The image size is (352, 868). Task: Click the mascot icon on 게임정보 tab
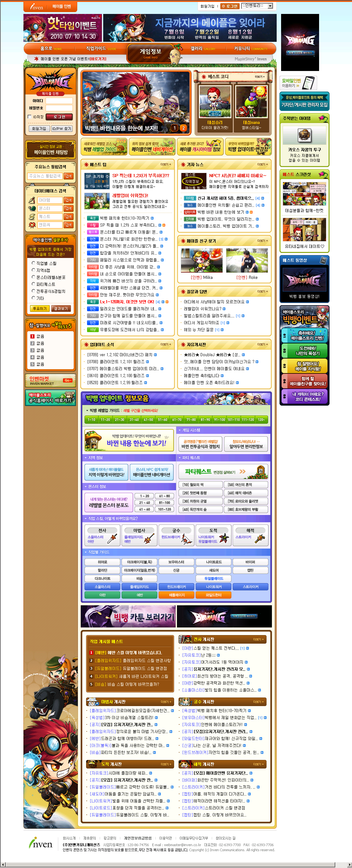175,54
